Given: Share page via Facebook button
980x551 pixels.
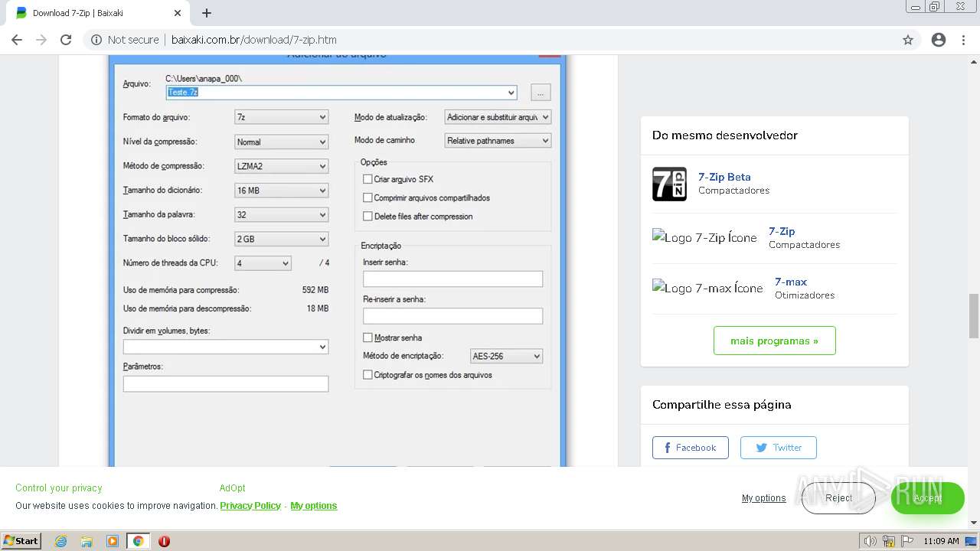Looking at the screenshot, I should 691,448.
